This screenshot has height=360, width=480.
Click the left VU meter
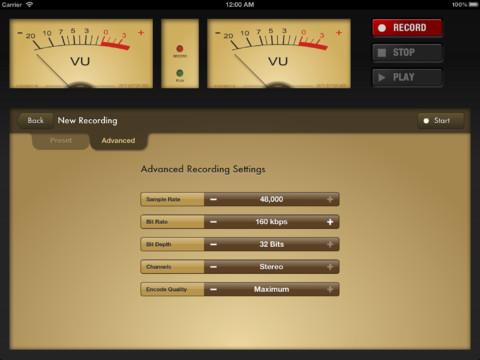click(x=81, y=53)
